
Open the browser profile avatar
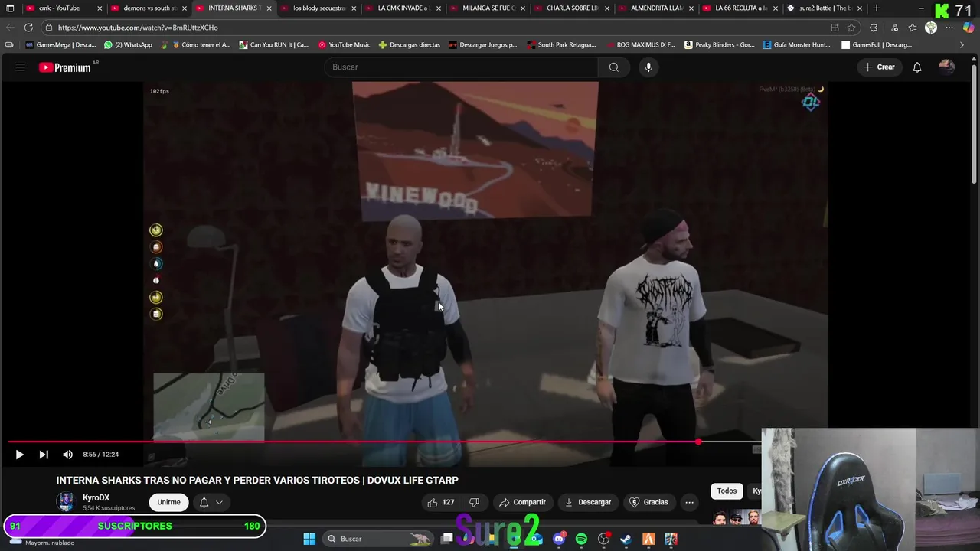[931, 28]
